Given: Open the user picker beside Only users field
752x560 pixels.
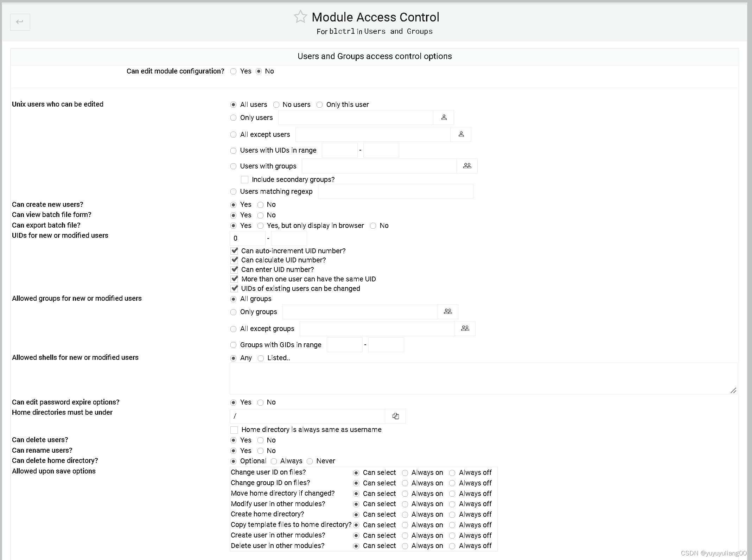Looking at the screenshot, I should pyautogui.click(x=444, y=117).
